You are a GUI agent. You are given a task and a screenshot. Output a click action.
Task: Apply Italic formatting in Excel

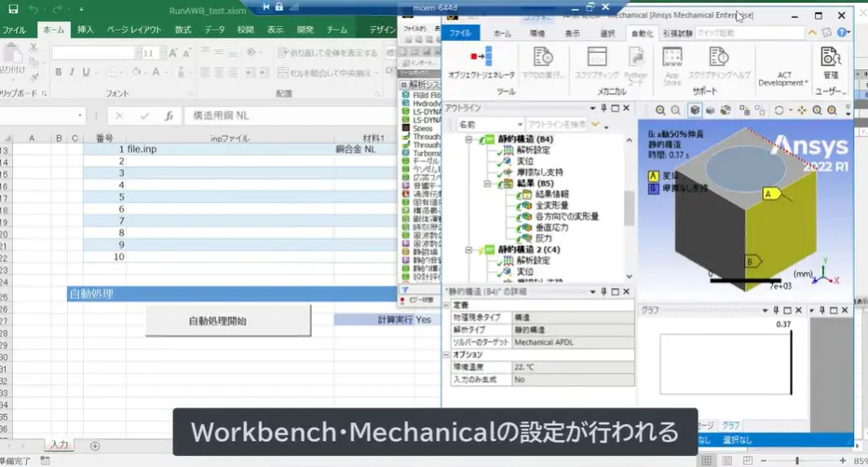72,72
